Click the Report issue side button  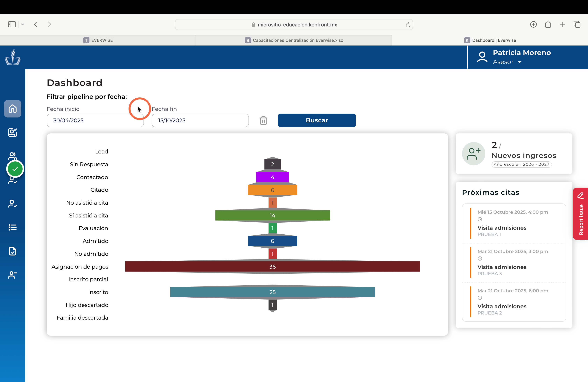click(580, 214)
